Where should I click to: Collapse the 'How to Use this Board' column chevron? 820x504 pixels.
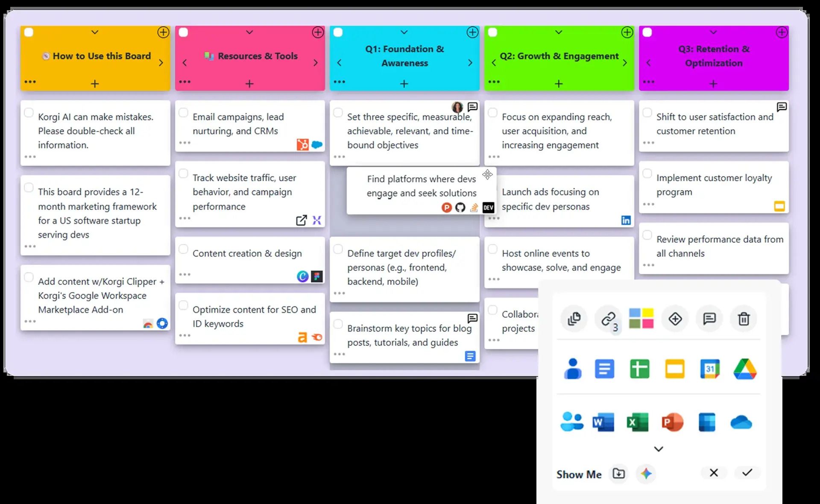coord(95,32)
